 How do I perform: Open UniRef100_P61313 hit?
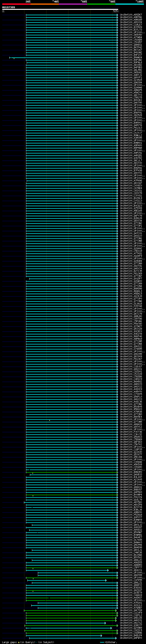coord(131,128)
